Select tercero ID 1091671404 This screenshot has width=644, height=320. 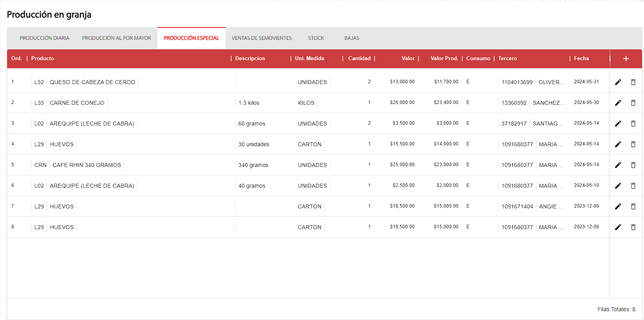click(517, 206)
